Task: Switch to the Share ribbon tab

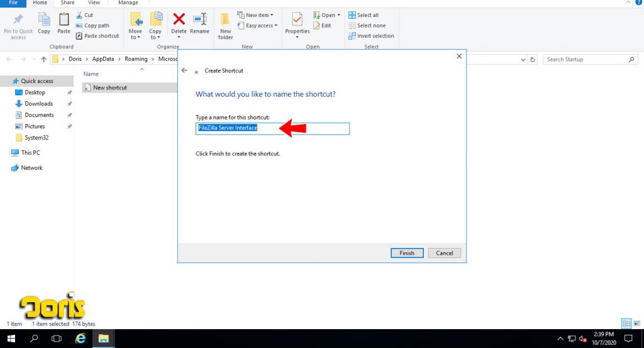Action: (67, 3)
